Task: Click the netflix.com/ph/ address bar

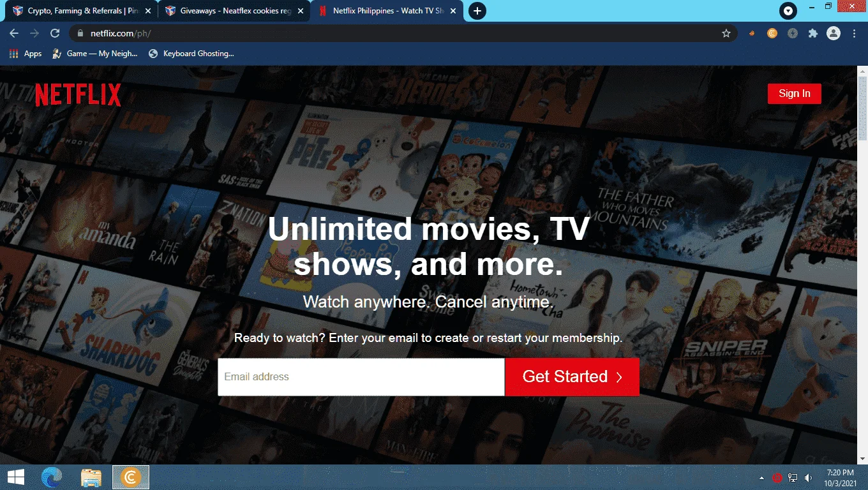Action: [x=402, y=33]
